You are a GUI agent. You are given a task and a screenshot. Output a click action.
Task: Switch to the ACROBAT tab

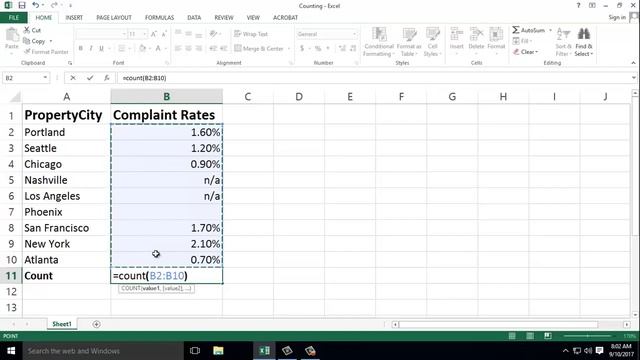tap(285, 18)
